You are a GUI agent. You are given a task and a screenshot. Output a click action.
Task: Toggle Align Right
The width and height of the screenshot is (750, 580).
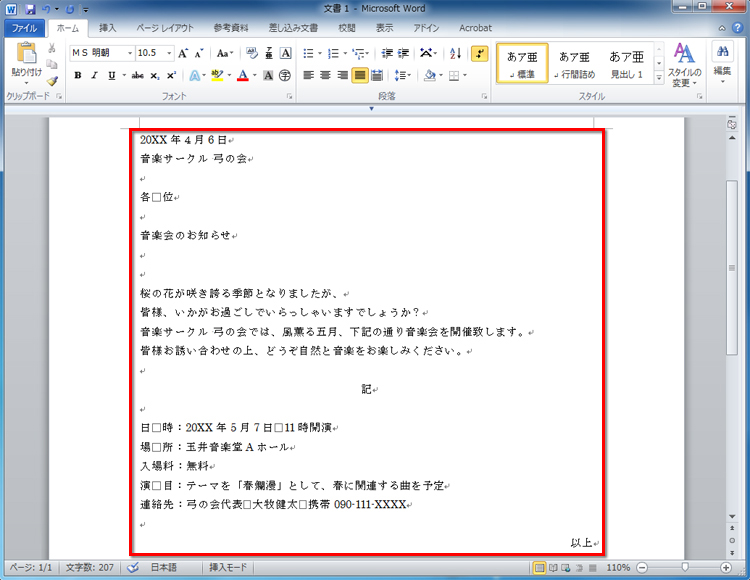(x=342, y=75)
